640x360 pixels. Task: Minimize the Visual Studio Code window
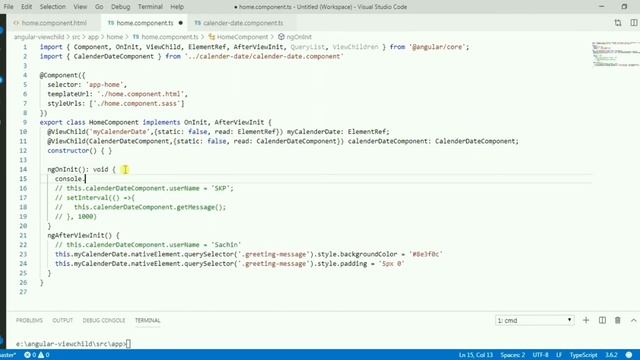coord(602,7)
